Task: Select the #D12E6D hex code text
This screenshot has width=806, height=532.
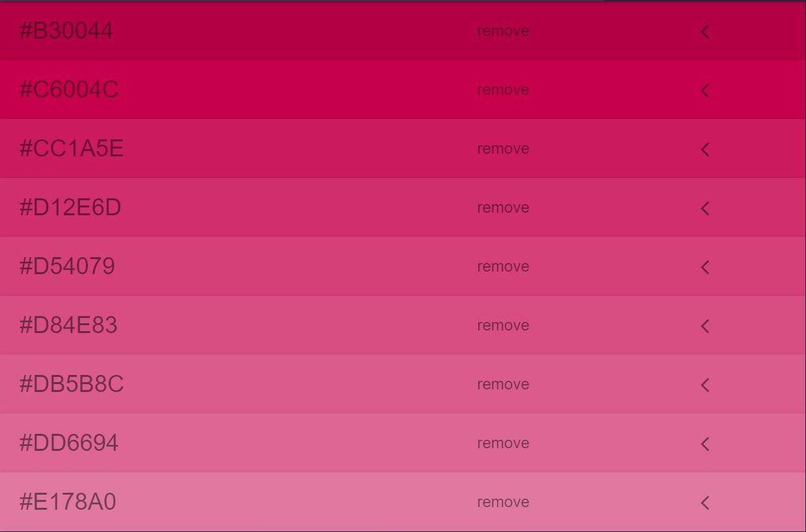Action: coord(70,208)
